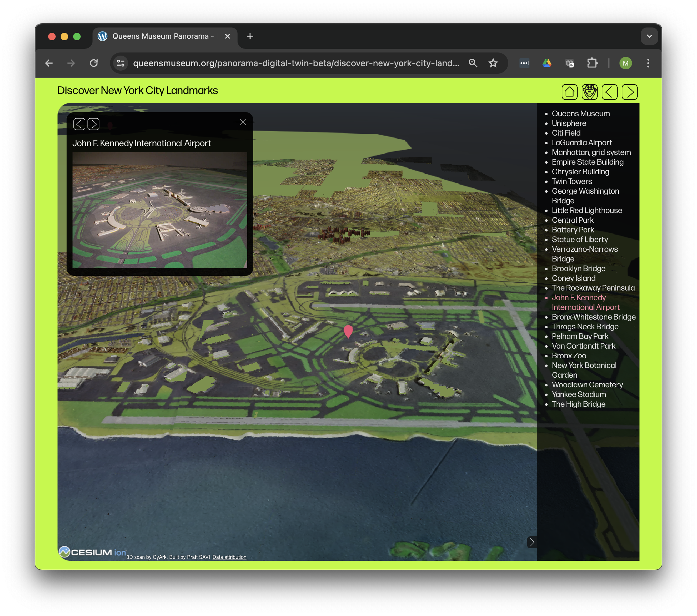Select Empire State Building landmark
The width and height of the screenshot is (697, 616).
(587, 162)
